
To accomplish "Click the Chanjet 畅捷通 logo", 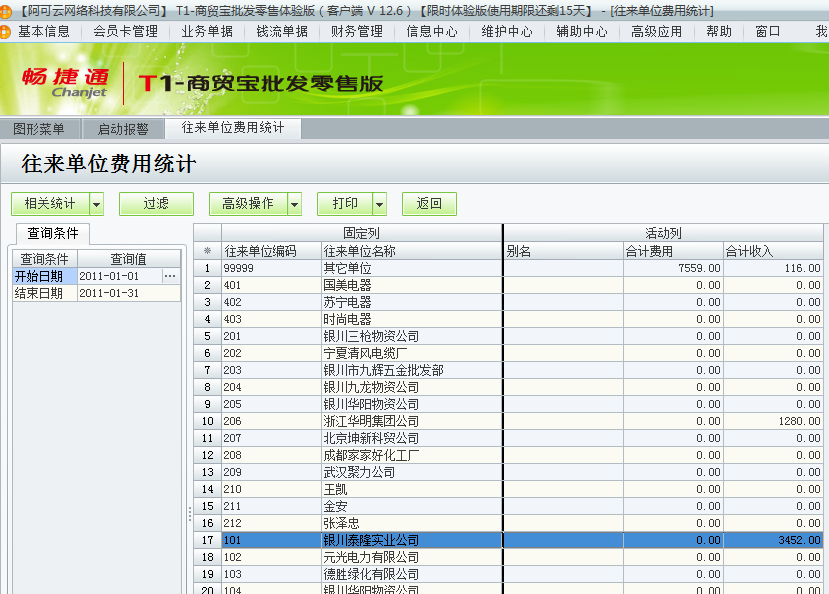I will [x=66, y=82].
